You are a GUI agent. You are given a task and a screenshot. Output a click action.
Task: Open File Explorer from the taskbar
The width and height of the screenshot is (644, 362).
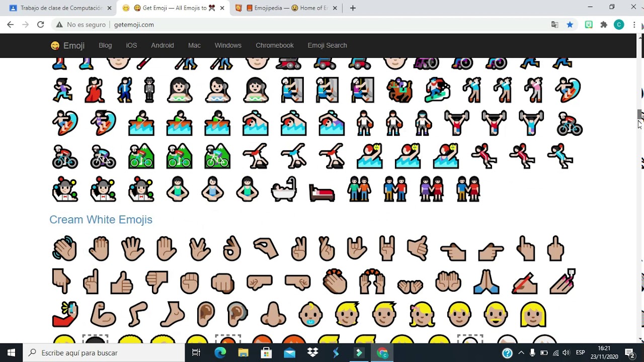[x=243, y=352]
